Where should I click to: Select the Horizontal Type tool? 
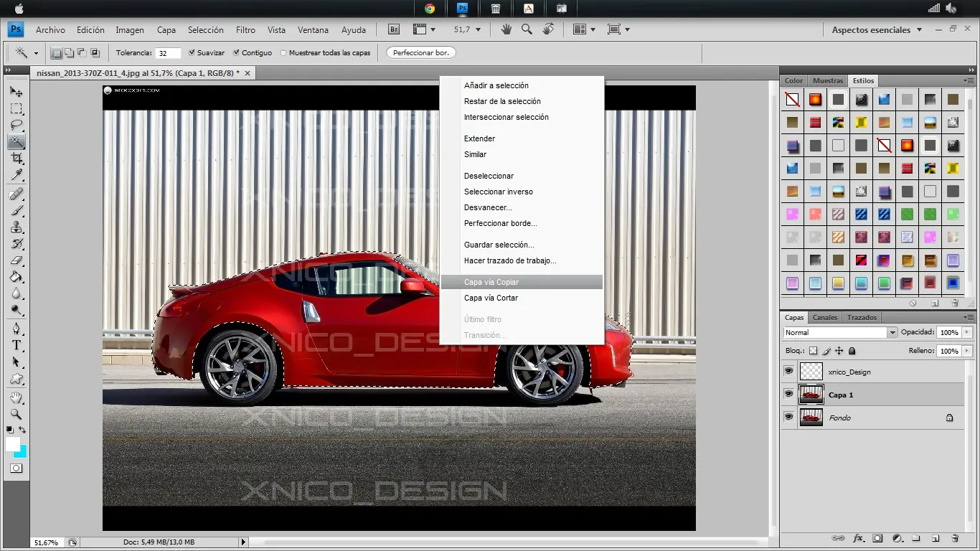point(16,345)
